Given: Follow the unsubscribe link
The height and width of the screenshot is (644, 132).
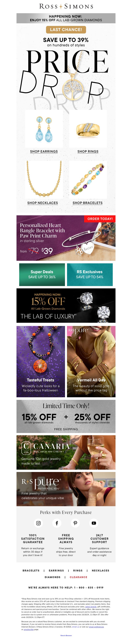Looking at the screenshot, I should [x=28, y=629].
